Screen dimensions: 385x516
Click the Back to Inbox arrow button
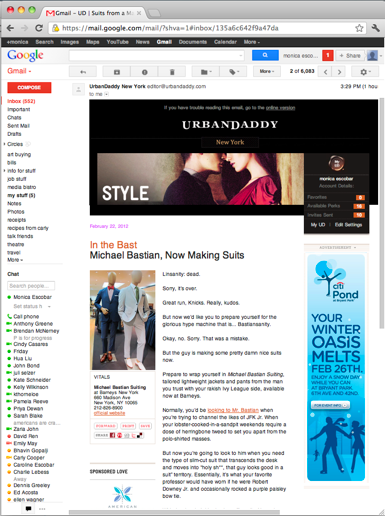tap(83, 72)
